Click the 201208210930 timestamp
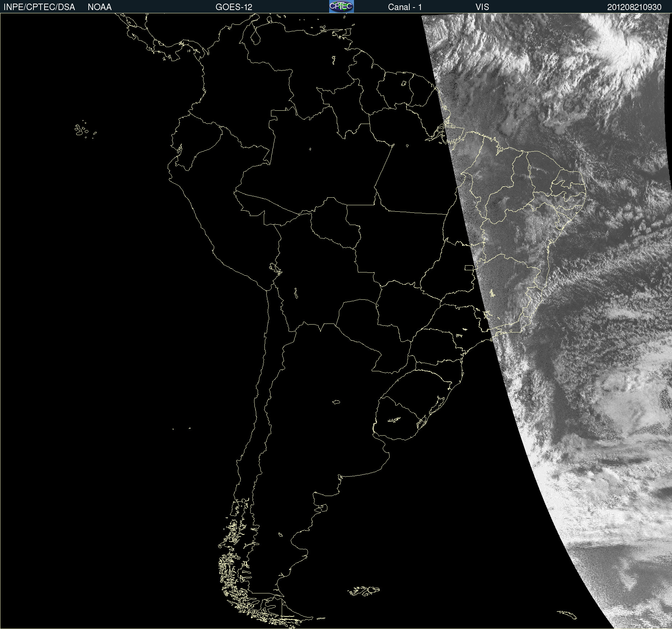Screen dimensions: 672x629 (634, 7)
